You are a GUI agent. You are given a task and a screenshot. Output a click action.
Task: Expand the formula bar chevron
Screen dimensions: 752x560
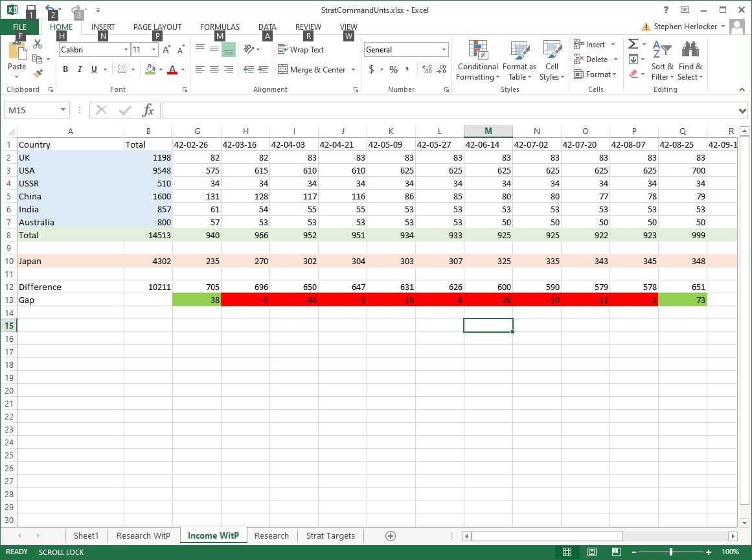(742, 111)
